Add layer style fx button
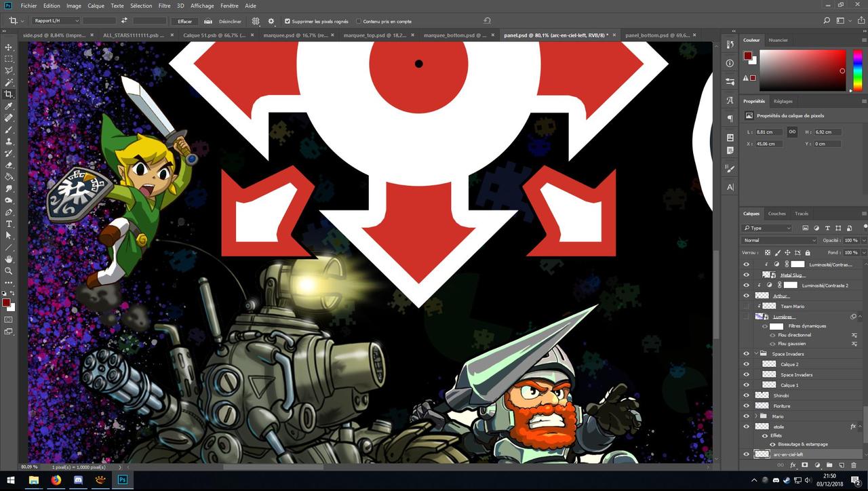 click(x=792, y=465)
